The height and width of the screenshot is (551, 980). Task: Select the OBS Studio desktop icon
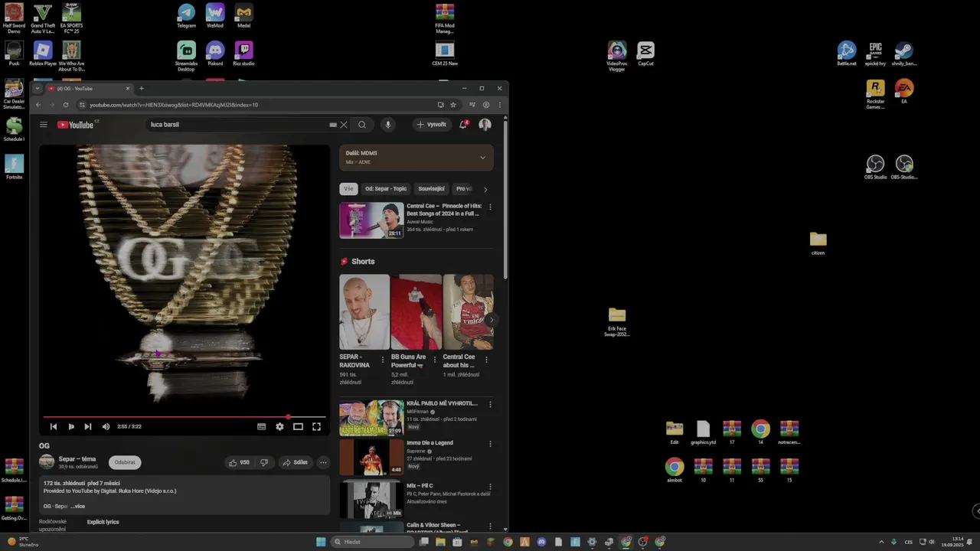[x=875, y=168]
